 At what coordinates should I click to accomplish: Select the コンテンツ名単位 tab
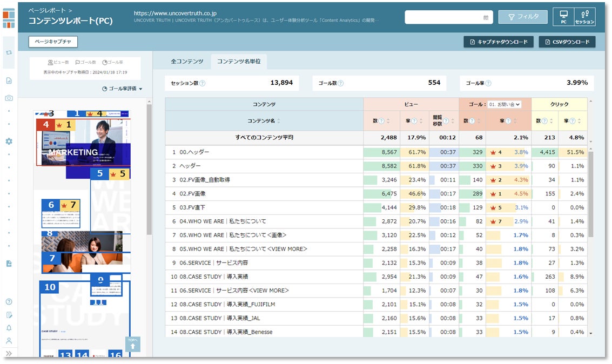point(239,62)
